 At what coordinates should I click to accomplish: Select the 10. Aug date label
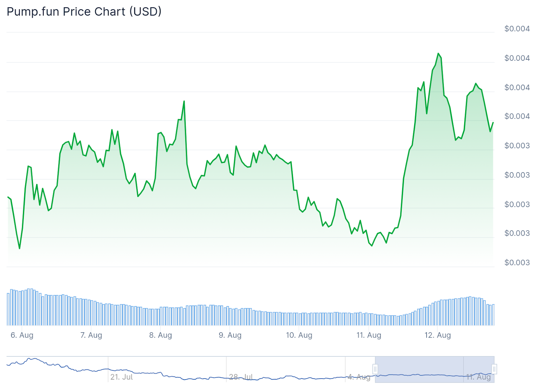point(299,335)
